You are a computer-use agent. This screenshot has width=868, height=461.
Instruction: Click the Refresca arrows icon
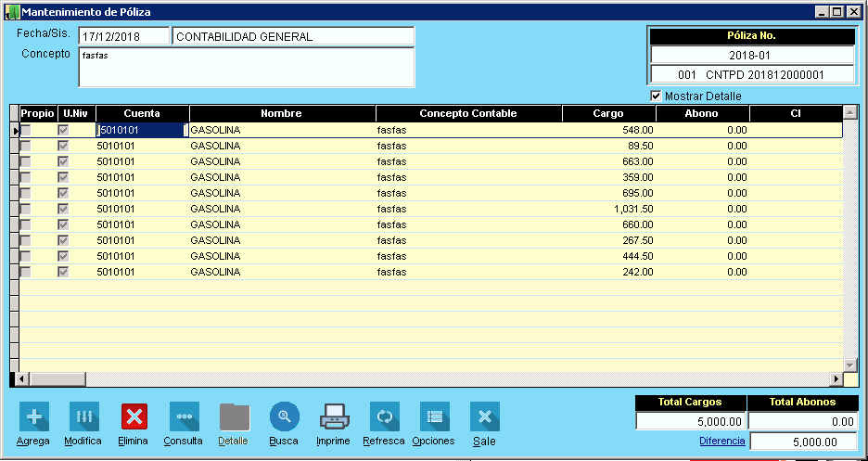(x=384, y=416)
